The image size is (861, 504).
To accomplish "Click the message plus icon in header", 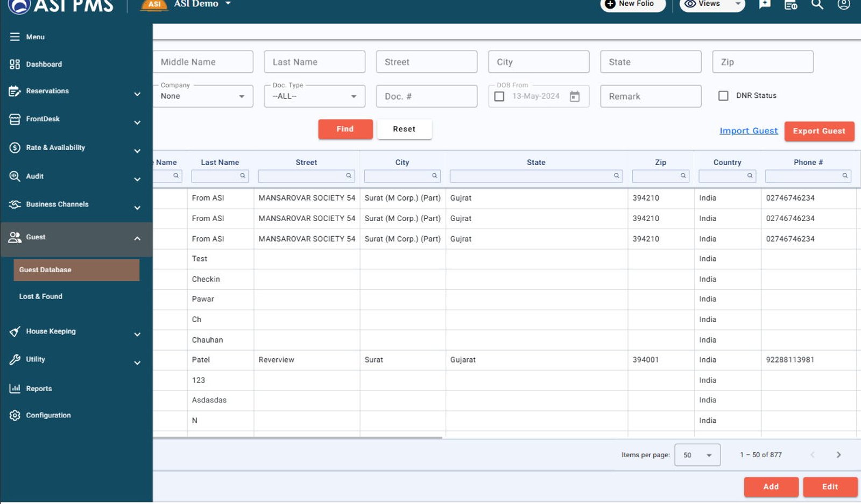I will [x=765, y=4].
